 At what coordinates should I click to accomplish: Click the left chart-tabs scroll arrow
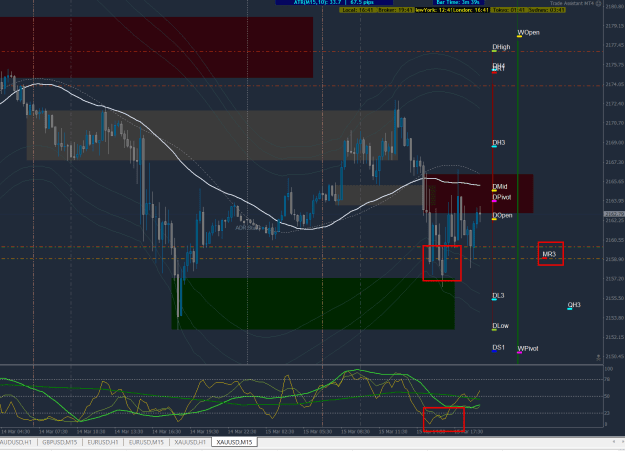613,442
